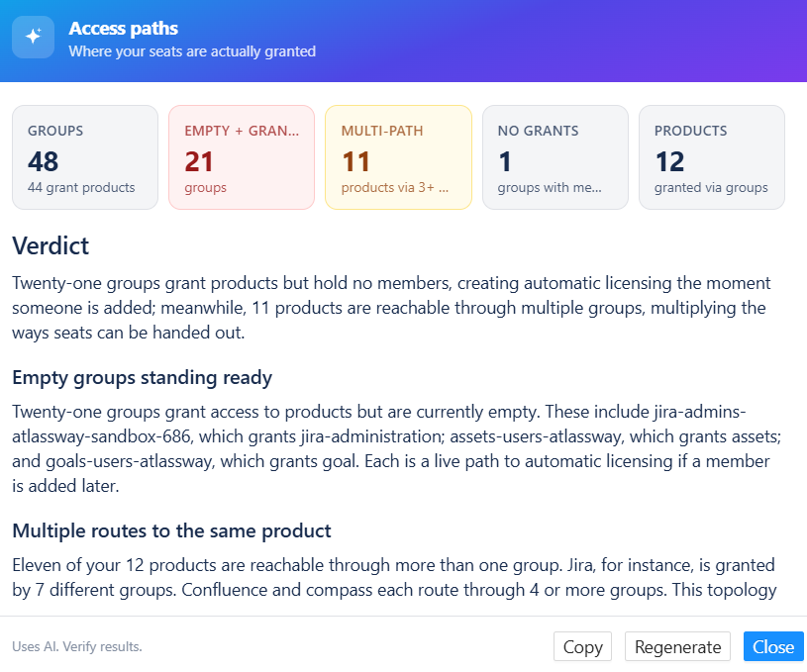The height and width of the screenshot is (672, 807).
Task: Close the Access paths dialog
Action: pos(773,646)
